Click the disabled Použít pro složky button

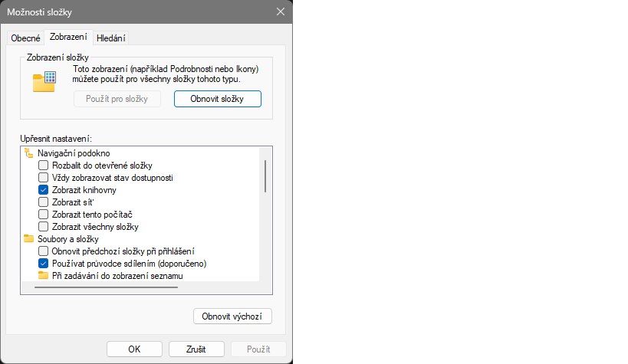[117, 99]
